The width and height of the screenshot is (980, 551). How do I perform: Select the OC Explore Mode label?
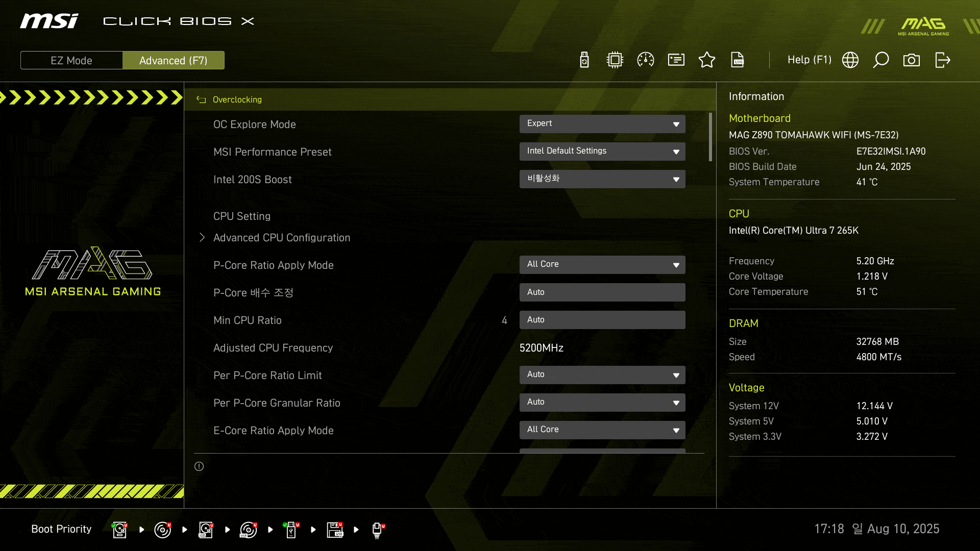coord(255,124)
